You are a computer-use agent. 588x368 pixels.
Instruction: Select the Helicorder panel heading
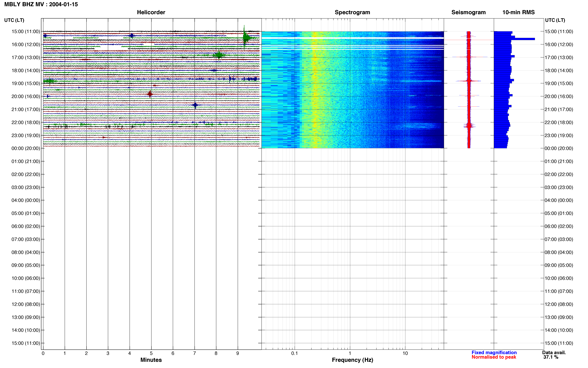coord(151,12)
